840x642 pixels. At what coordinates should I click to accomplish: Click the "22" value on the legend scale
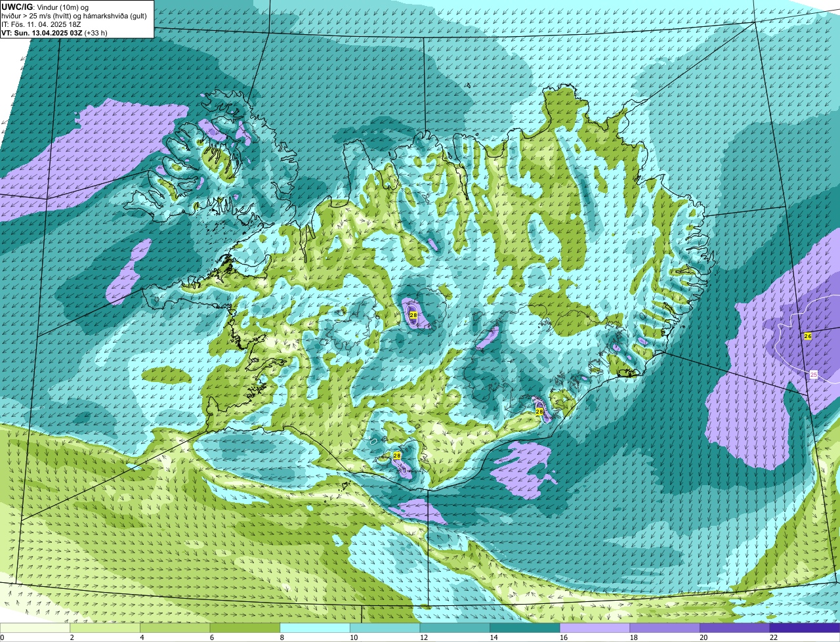[774, 637]
